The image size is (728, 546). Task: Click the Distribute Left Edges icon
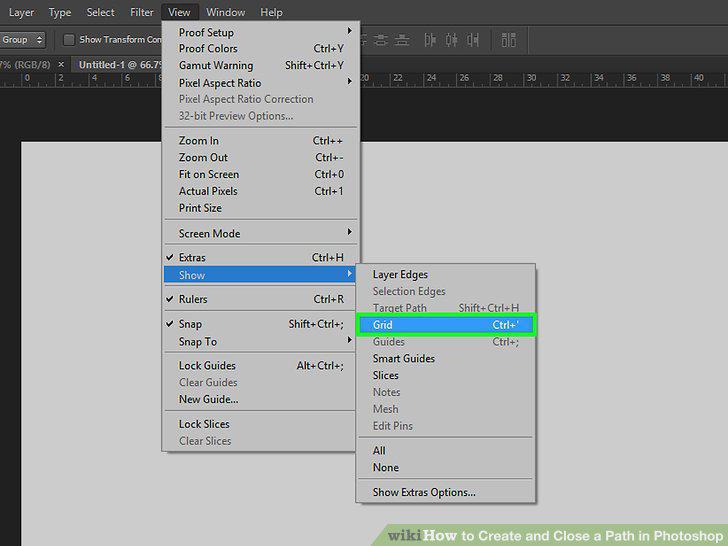(x=430, y=40)
